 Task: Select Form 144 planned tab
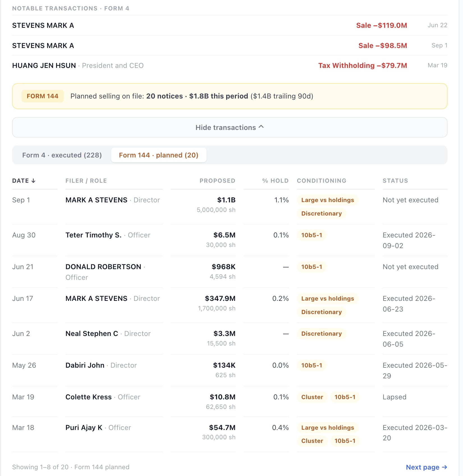click(159, 155)
